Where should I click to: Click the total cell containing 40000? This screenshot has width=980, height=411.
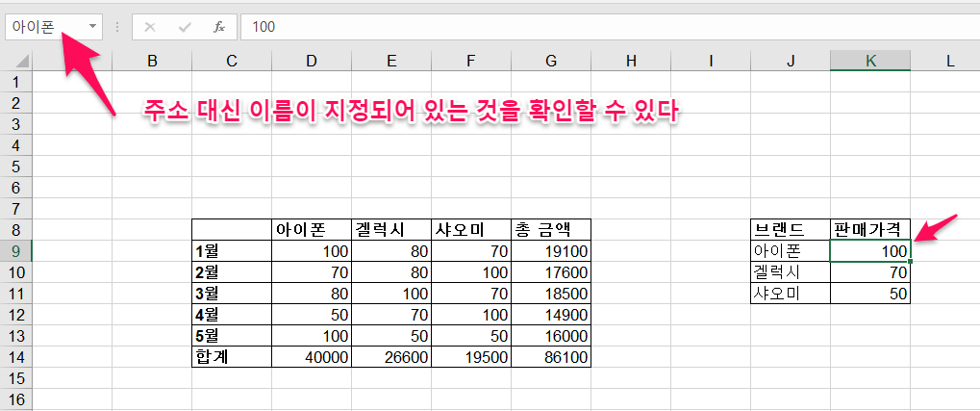312,356
